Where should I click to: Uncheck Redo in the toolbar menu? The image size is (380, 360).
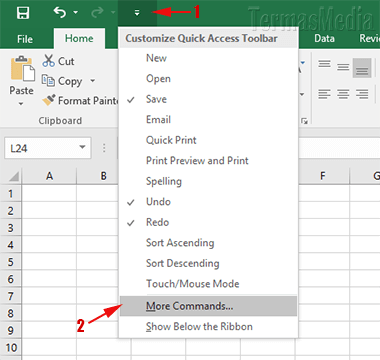point(208,222)
